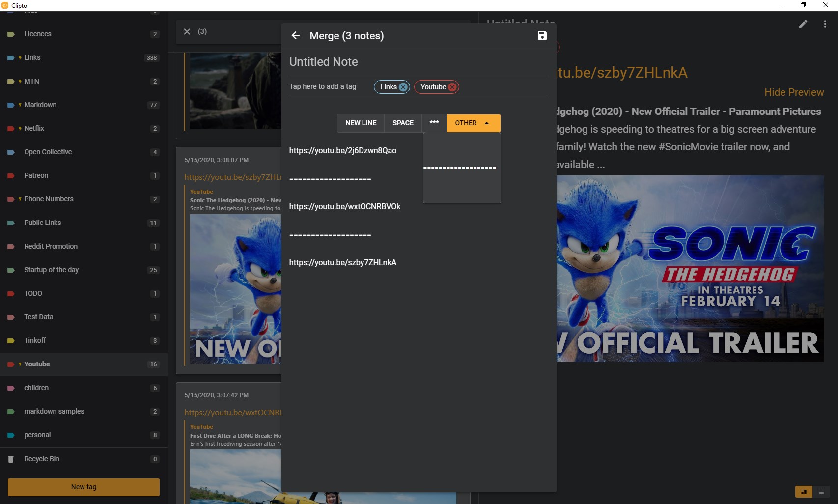Click the Links tag chip label
The width and height of the screenshot is (838, 504).
pos(389,87)
